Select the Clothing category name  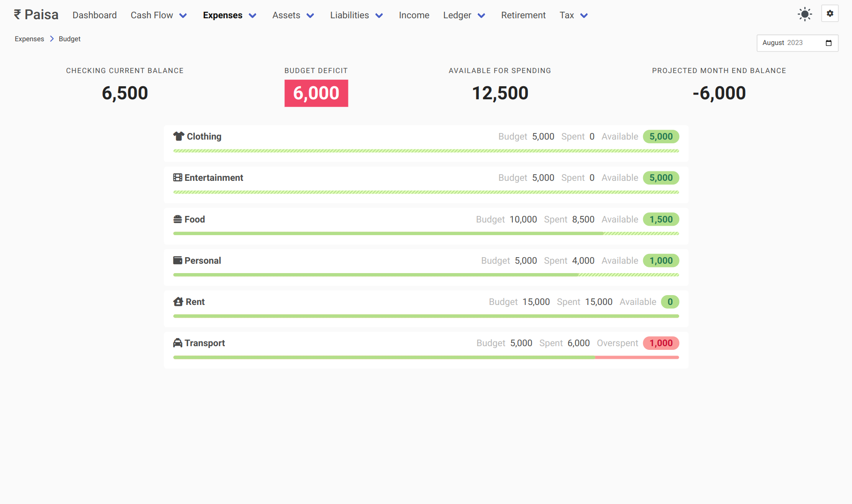tap(204, 136)
